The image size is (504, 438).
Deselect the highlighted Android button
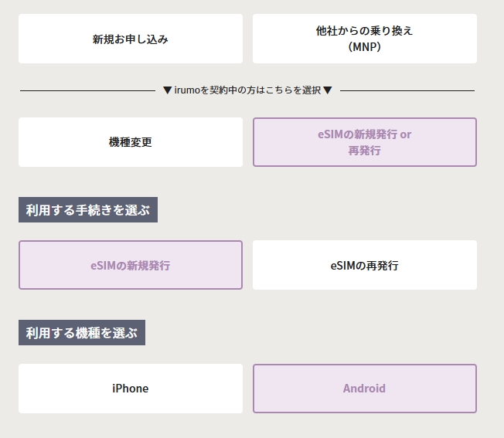point(364,389)
